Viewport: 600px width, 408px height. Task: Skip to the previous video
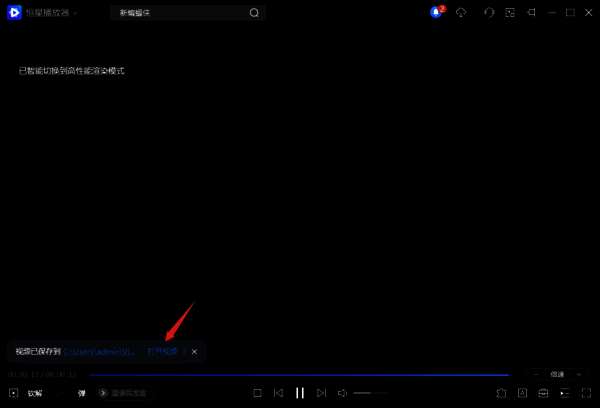(279, 393)
